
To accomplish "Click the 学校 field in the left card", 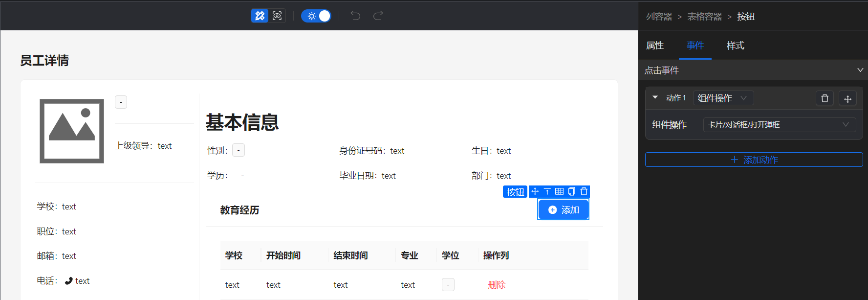I will tap(57, 207).
